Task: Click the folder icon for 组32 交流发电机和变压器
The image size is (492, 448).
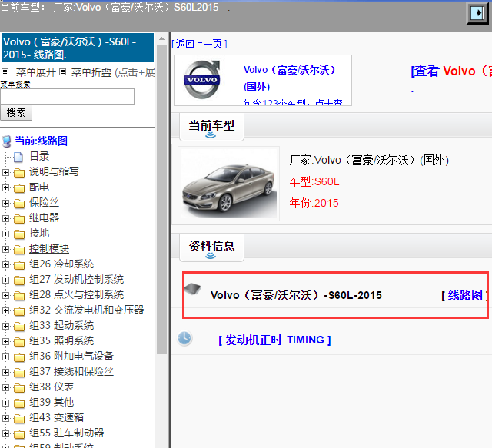Action: [x=19, y=311]
